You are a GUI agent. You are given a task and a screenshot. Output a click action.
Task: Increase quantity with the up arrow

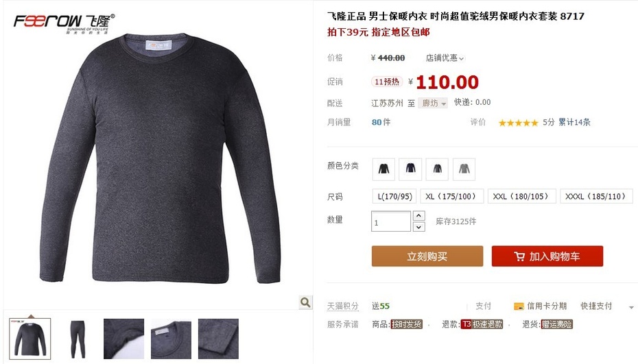(418, 215)
